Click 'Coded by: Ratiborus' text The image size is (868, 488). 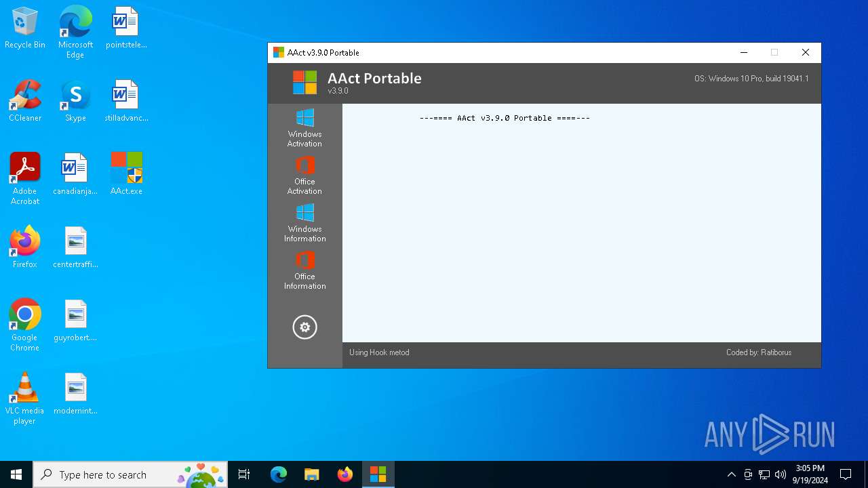[x=759, y=352]
